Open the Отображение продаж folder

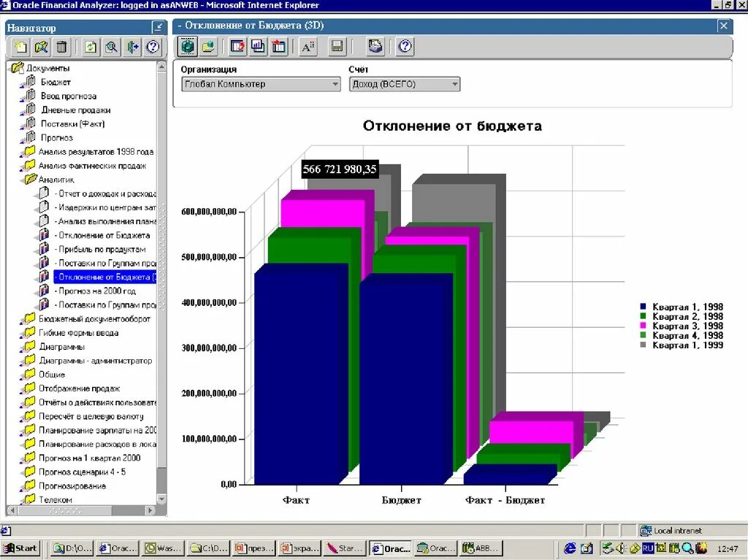point(79,388)
